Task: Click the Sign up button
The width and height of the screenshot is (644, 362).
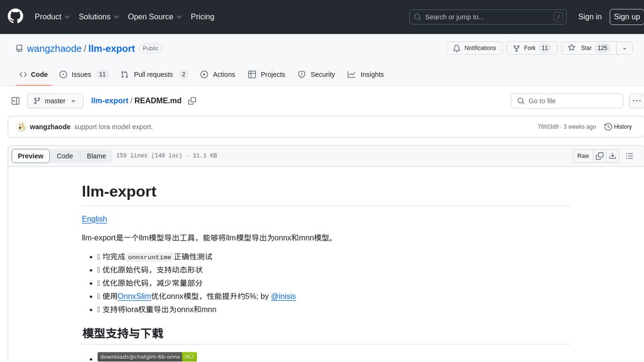Action: 626,17
